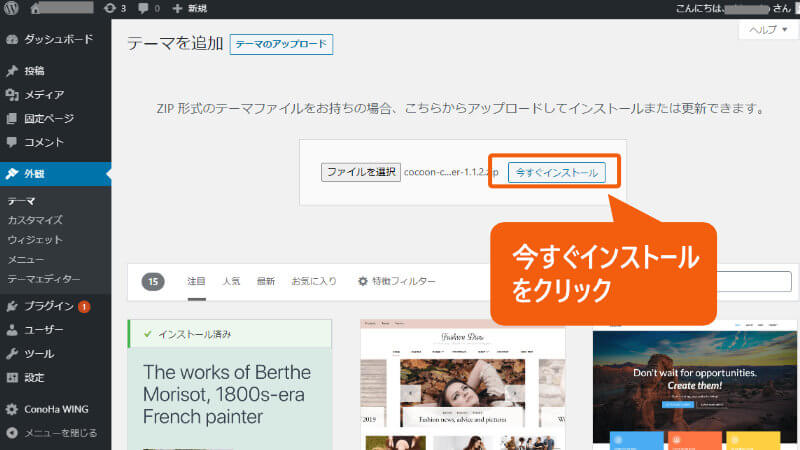800x450 pixels.
Task: Open ConoHa WING menu
Action: click(56, 409)
